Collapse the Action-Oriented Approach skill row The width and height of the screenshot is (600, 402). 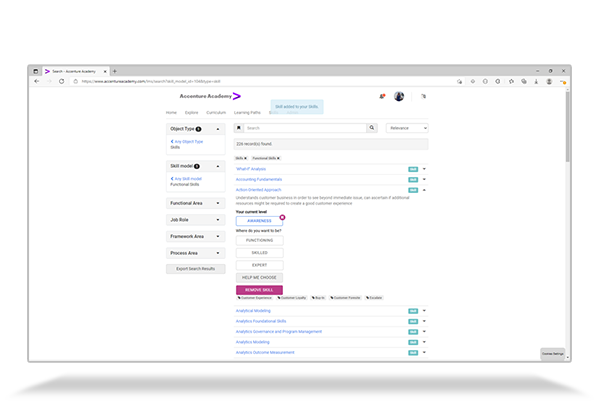(424, 190)
